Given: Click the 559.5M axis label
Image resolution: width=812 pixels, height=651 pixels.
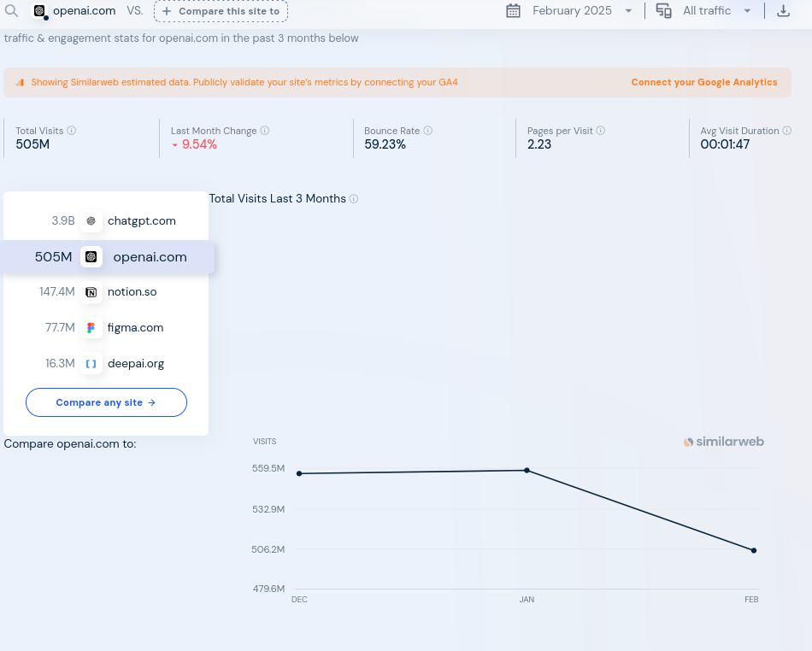Looking at the screenshot, I should (x=268, y=468).
